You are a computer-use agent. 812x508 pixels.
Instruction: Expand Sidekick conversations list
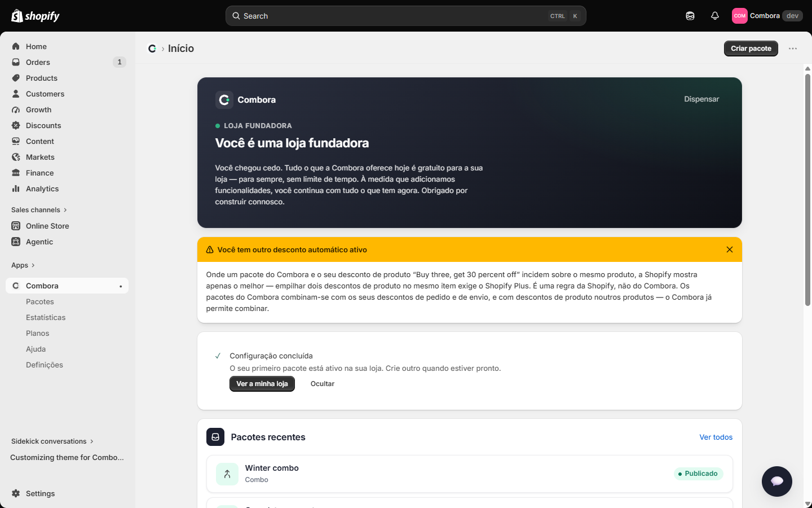point(52,441)
